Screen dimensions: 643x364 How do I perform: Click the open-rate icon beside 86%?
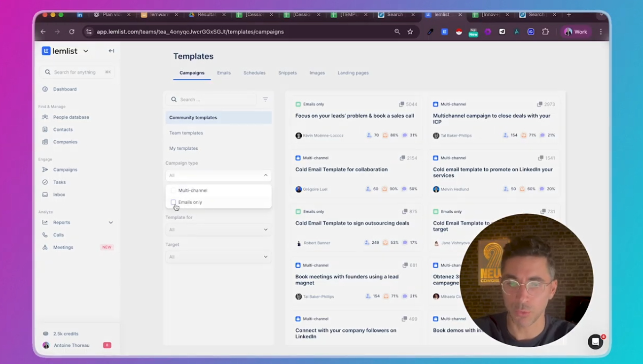pos(386,135)
